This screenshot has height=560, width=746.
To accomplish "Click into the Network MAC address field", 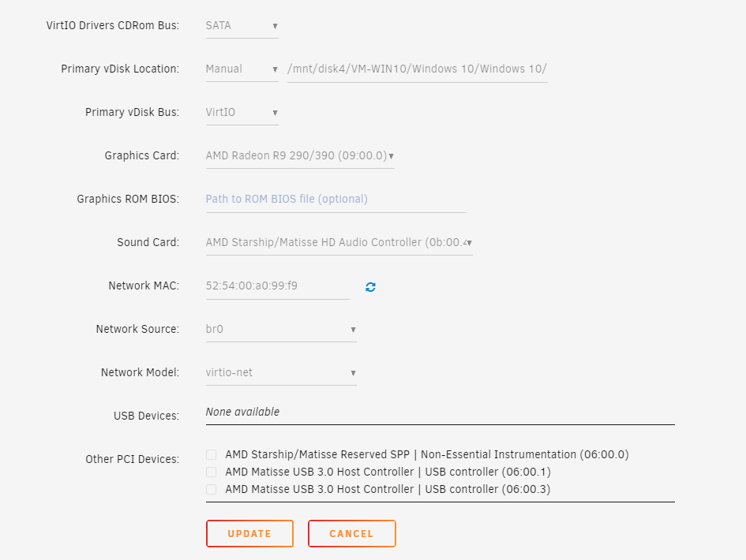I will tap(278, 286).
